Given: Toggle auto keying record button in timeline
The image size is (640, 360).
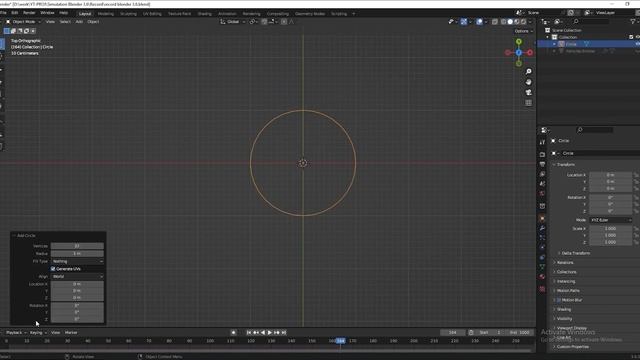Looking at the screenshot, I should point(233,333).
